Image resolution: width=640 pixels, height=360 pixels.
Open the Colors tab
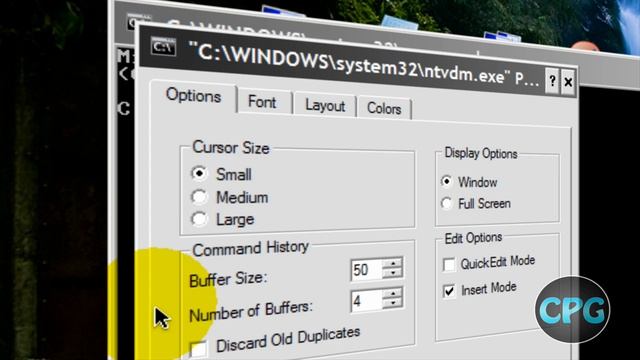[384, 109]
